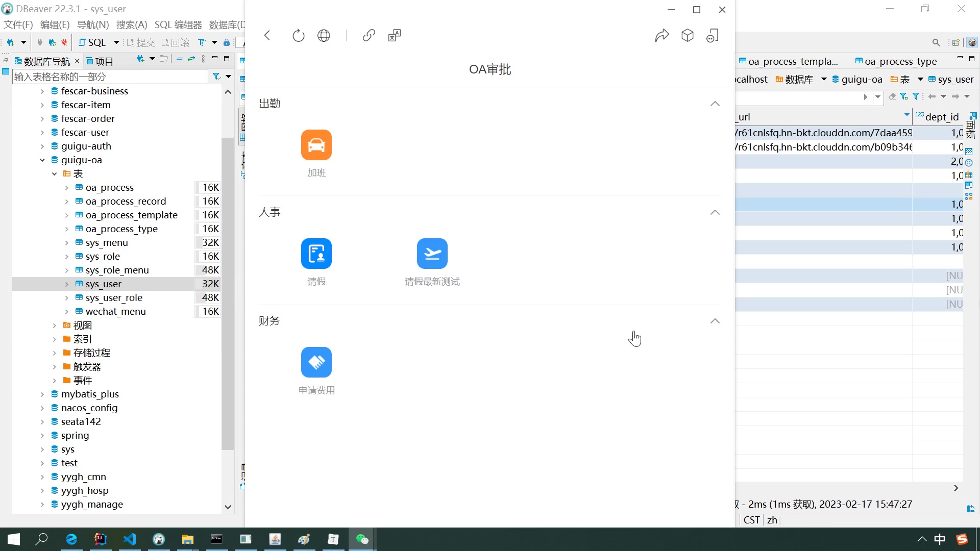
Task: Show hidden tray icons chevron
Action: (922, 539)
